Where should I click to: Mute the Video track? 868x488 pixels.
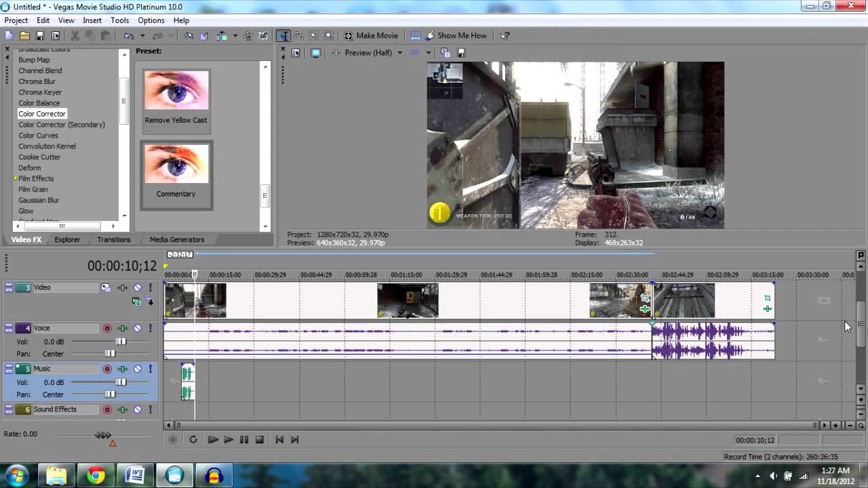coord(138,287)
